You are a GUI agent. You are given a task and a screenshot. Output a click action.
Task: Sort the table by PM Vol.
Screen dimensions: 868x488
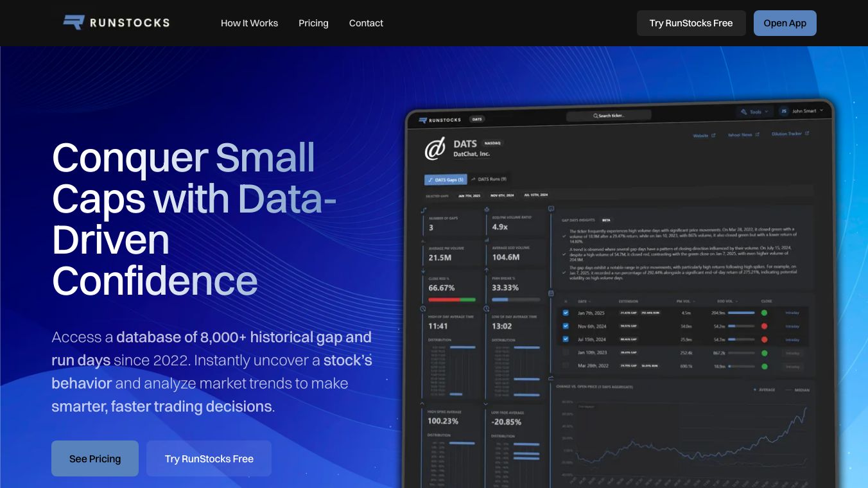(686, 301)
